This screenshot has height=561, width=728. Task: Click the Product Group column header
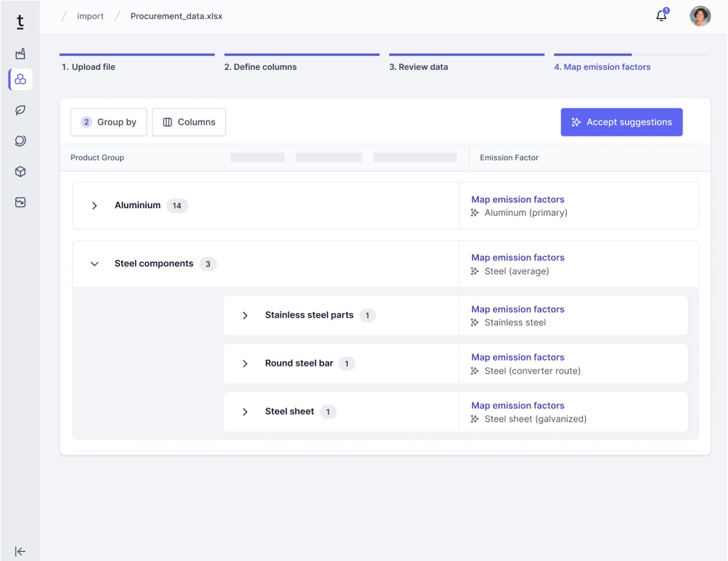coord(97,157)
